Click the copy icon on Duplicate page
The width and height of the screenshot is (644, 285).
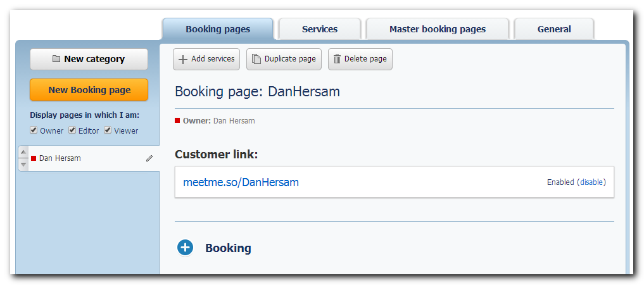pos(256,59)
